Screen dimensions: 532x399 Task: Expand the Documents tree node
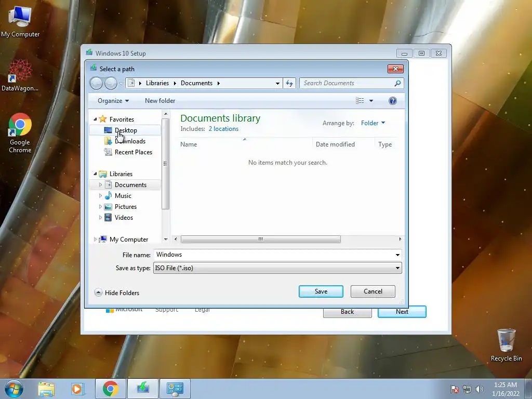100,185
